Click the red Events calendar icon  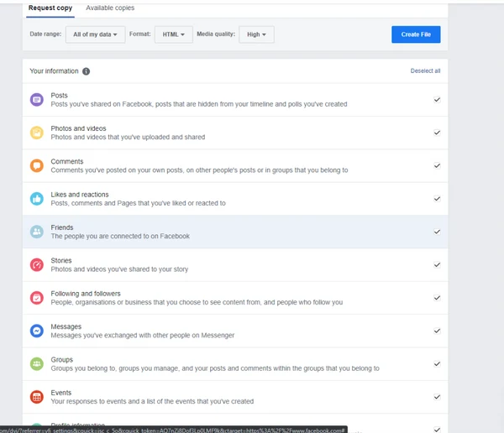click(37, 397)
